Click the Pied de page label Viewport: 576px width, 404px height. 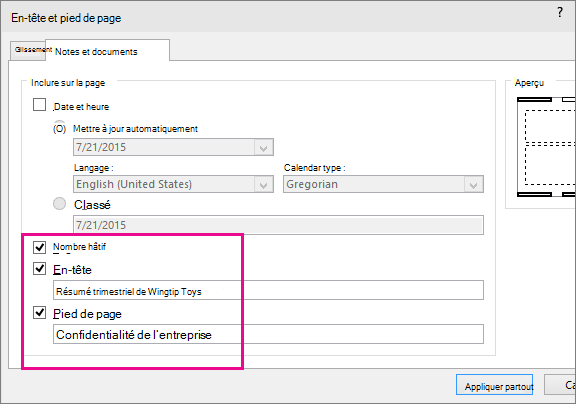click(87, 314)
